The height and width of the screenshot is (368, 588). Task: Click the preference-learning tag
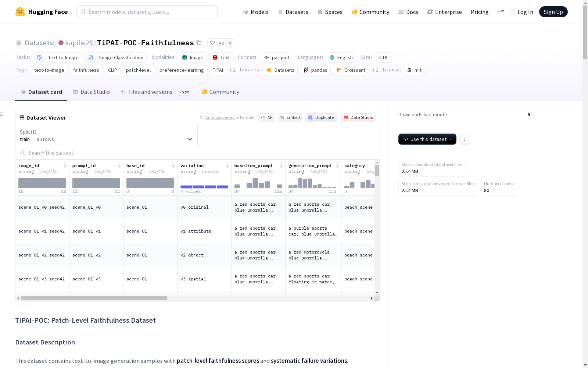182,70
